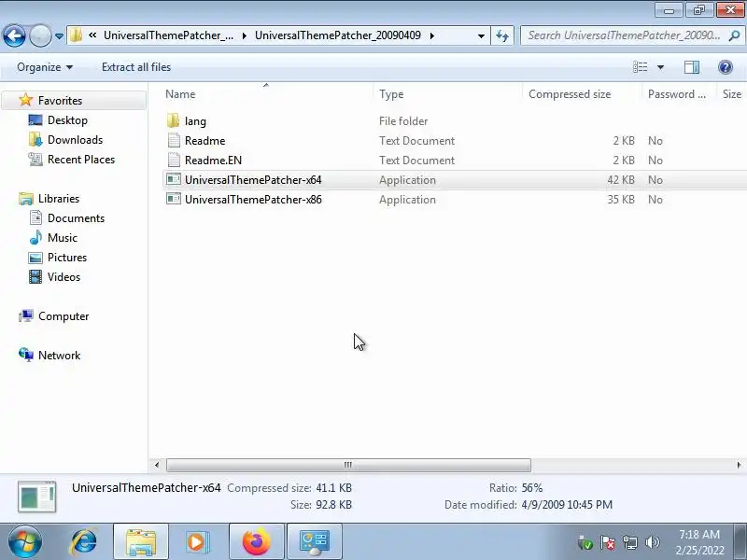The height and width of the screenshot is (560, 747).
Task: Click the magnifier search icon
Action: (x=735, y=35)
